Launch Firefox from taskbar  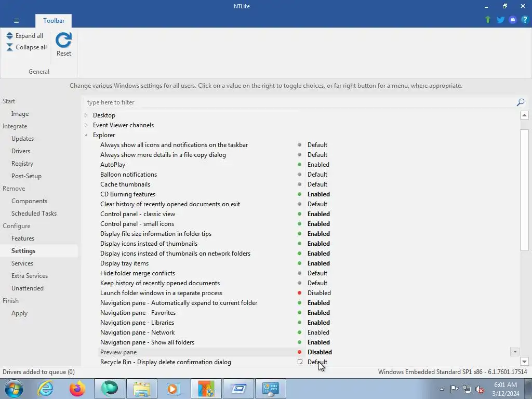point(77,389)
